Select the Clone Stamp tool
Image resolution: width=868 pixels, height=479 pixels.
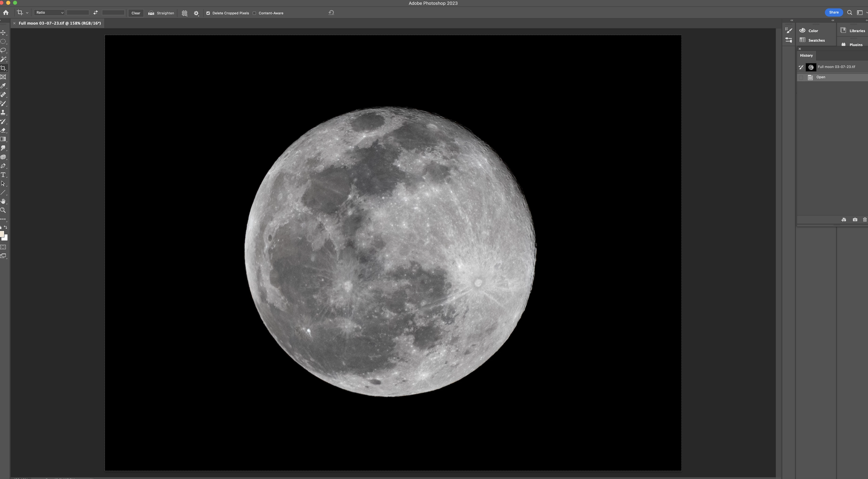tap(3, 112)
